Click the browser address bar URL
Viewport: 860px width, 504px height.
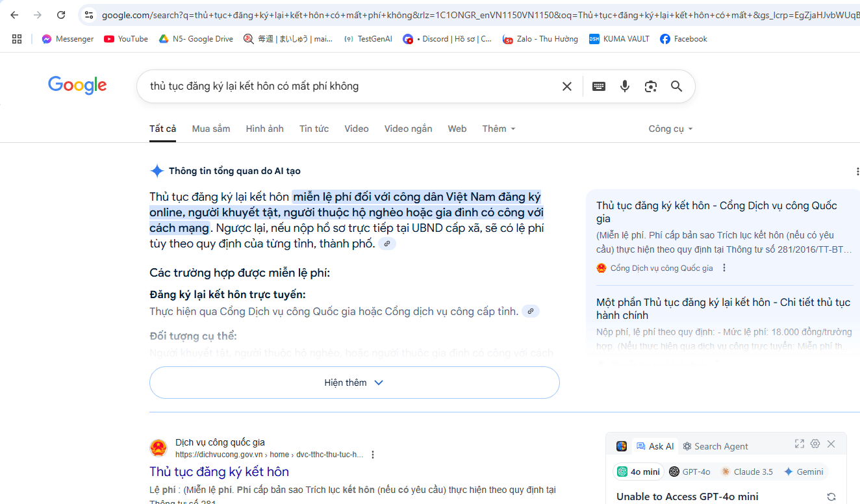[x=481, y=15]
